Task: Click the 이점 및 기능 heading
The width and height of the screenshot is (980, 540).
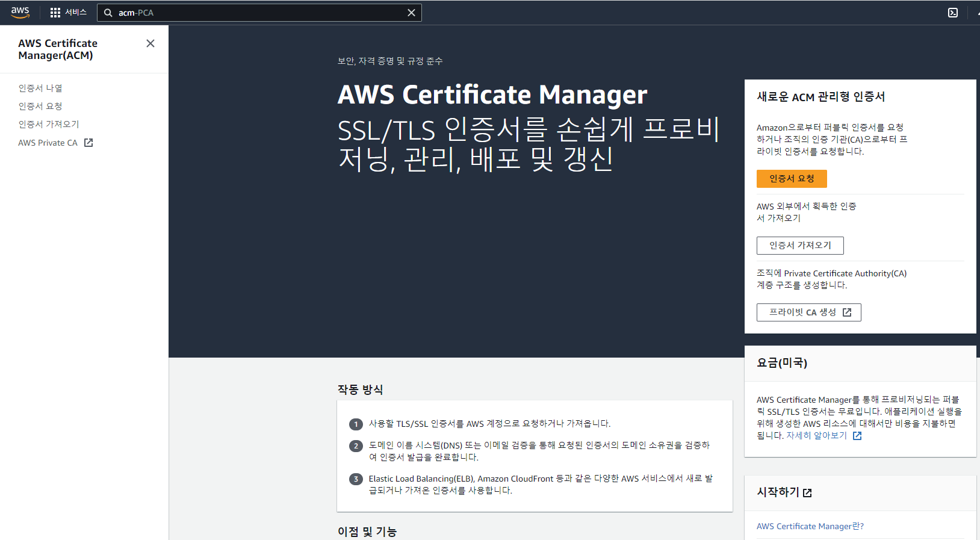Action: (367, 532)
